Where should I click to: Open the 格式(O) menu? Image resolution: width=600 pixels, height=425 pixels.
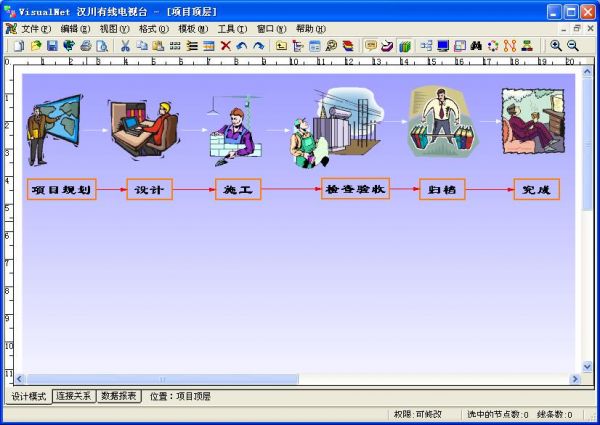pyautogui.click(x=154, y=29)
